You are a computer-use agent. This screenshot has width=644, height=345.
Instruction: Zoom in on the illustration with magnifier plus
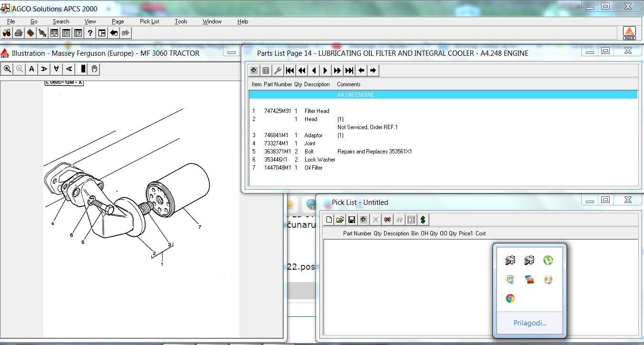[7, 69]
